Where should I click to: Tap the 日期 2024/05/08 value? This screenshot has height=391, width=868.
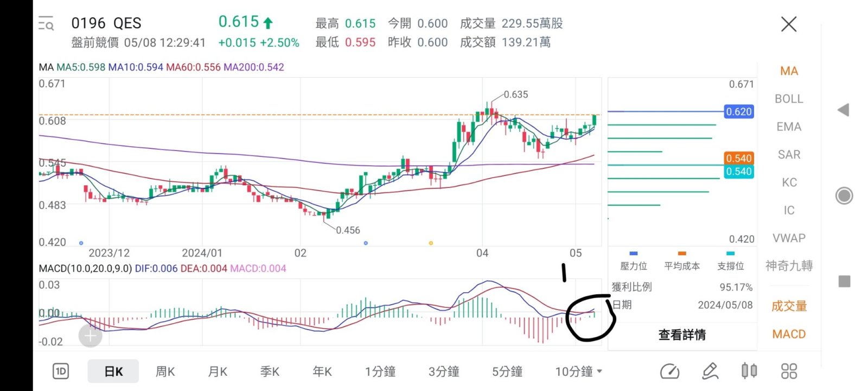725,305
